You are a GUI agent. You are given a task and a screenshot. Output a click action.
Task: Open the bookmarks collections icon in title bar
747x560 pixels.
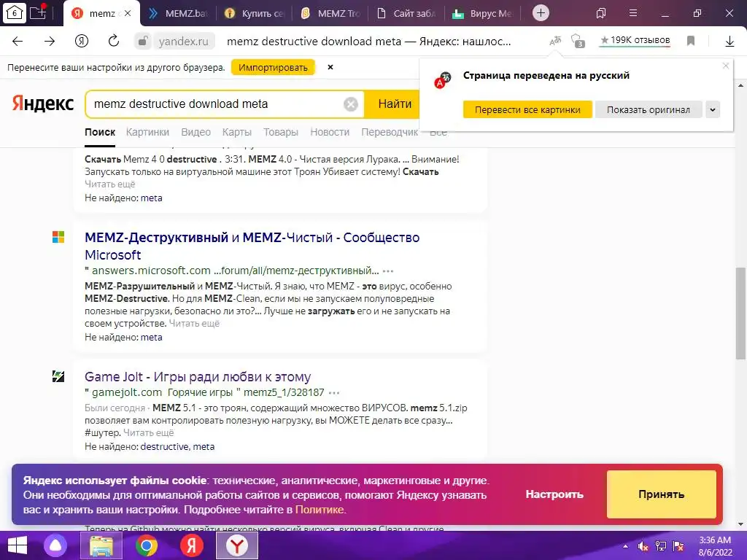[601, 13]
